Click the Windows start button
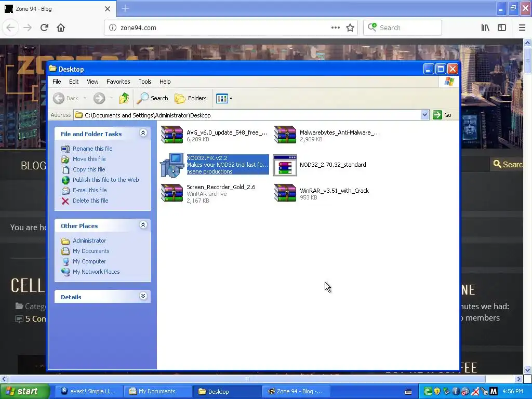The image size is (532, 399). pyautogui.click(x=24, y=392)
